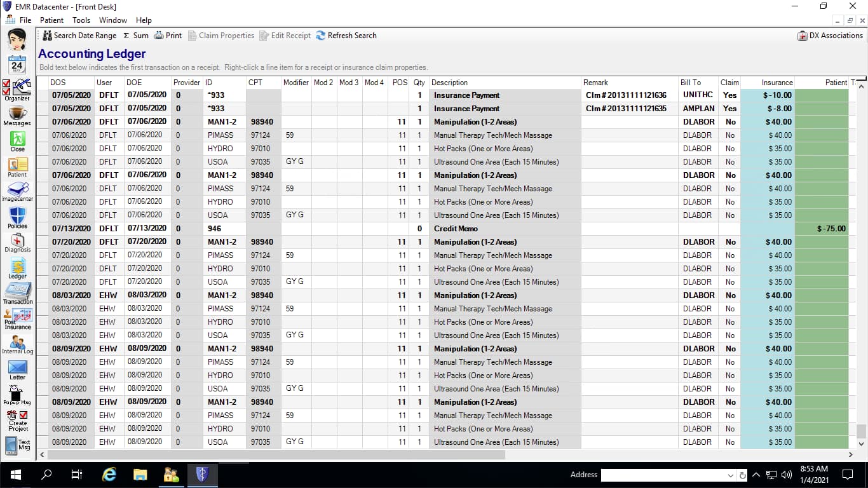This screenshot has width=868, height=488.
Task: Open the Messages icon in the sidebar
Action: [x=17, y=116]
